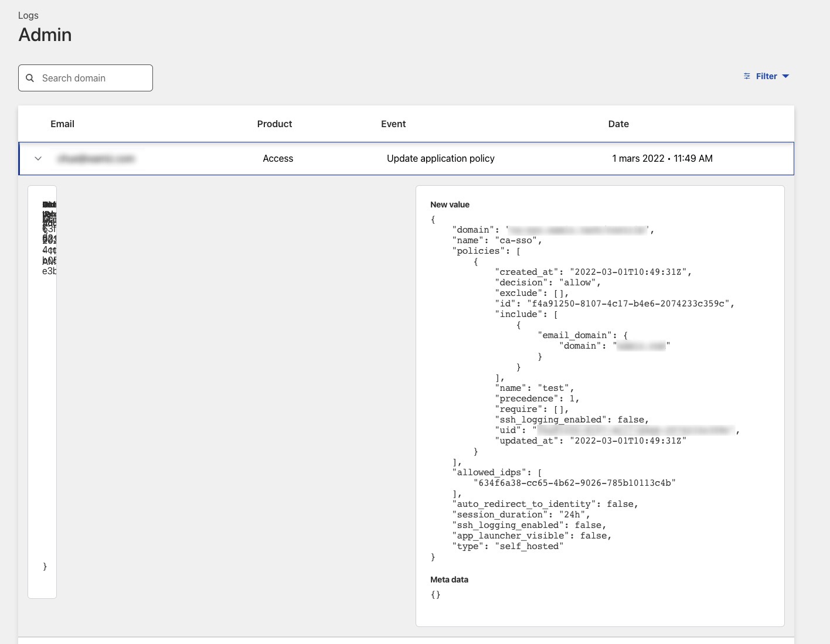This screenshot has width=830, height=644.
Task: Select the "precedence": 1 line
Action: pos(538,398)
